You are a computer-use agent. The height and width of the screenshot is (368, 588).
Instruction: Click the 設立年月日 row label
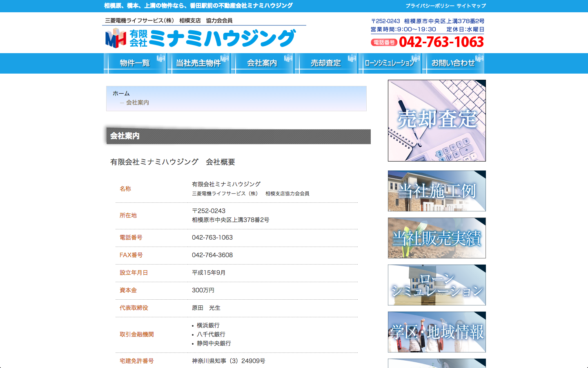pyautogui.click(x=134, y=273)
